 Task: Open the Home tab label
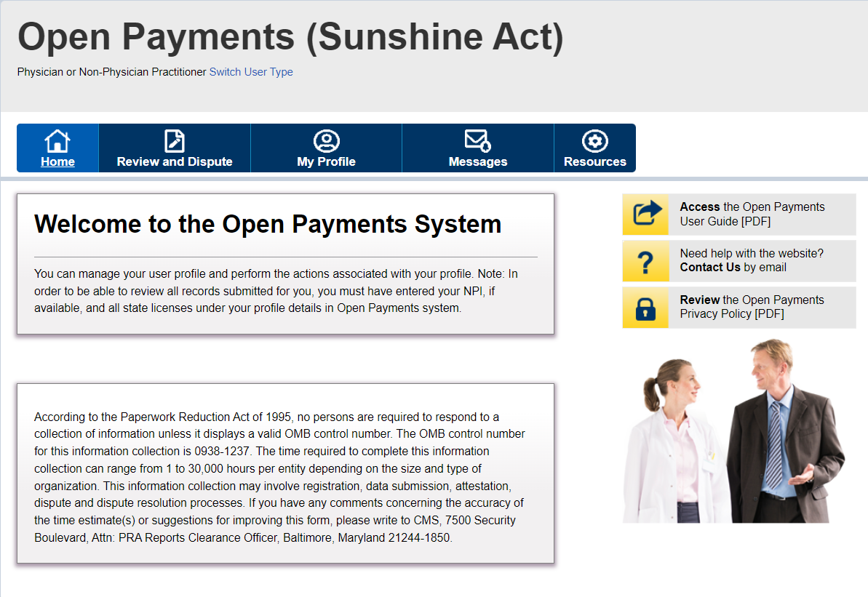(57, 161)
